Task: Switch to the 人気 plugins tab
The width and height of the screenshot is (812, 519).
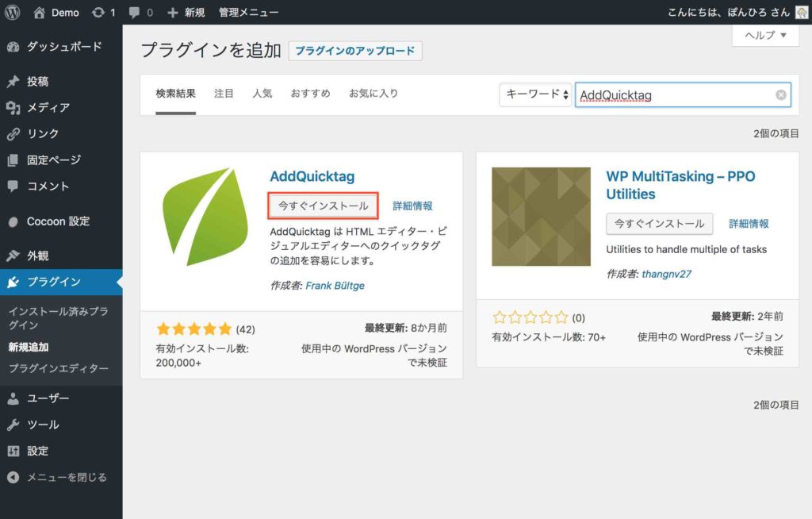Action: tap(262, 92)
